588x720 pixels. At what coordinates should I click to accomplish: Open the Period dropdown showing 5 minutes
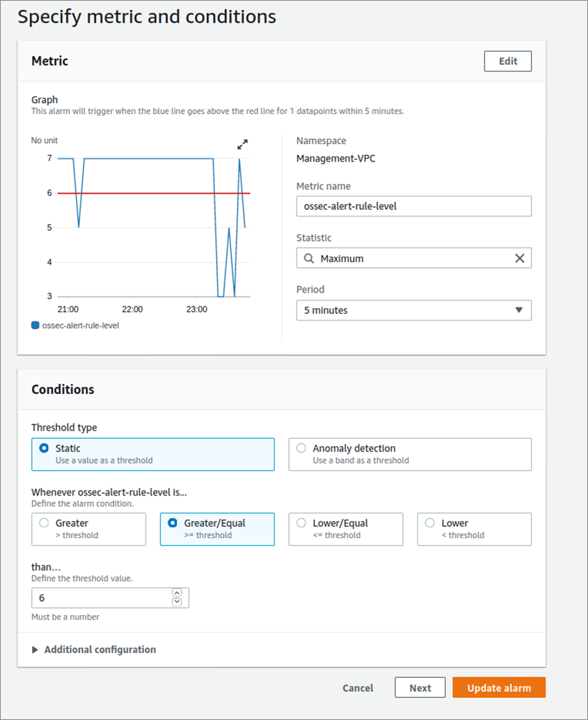pyautogui.click(x=414, y=311)
